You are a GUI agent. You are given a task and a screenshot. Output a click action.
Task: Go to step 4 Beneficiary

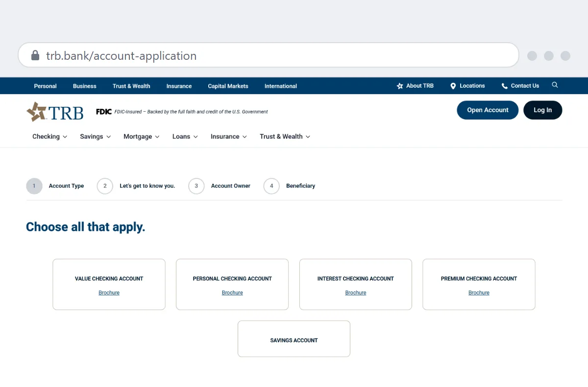pyautogui.click(x=289, y=186)
